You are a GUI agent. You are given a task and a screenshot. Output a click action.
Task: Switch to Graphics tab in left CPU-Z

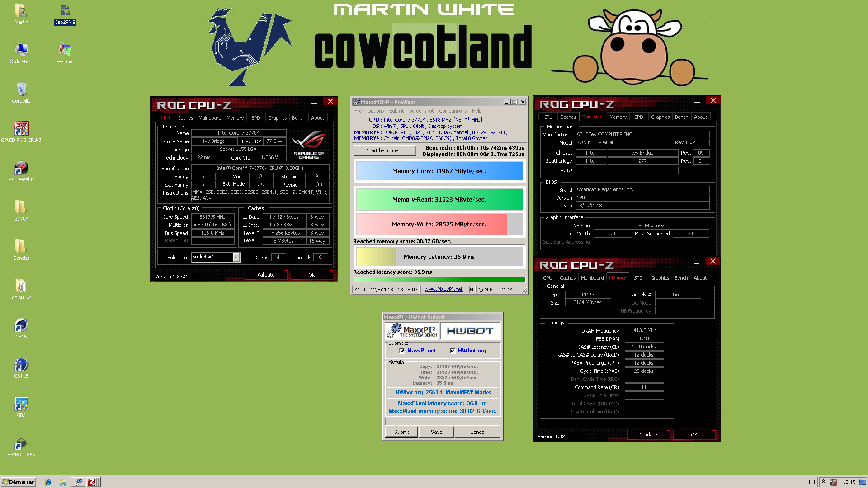pyautogui.click(x=277, y=118)
